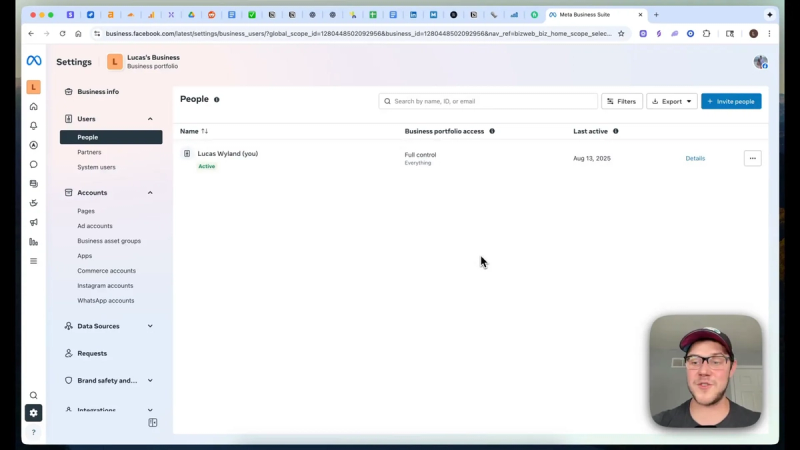Toggle sidebar collapse panel icon
The image size is (800, 450).
tap(153, 422)
